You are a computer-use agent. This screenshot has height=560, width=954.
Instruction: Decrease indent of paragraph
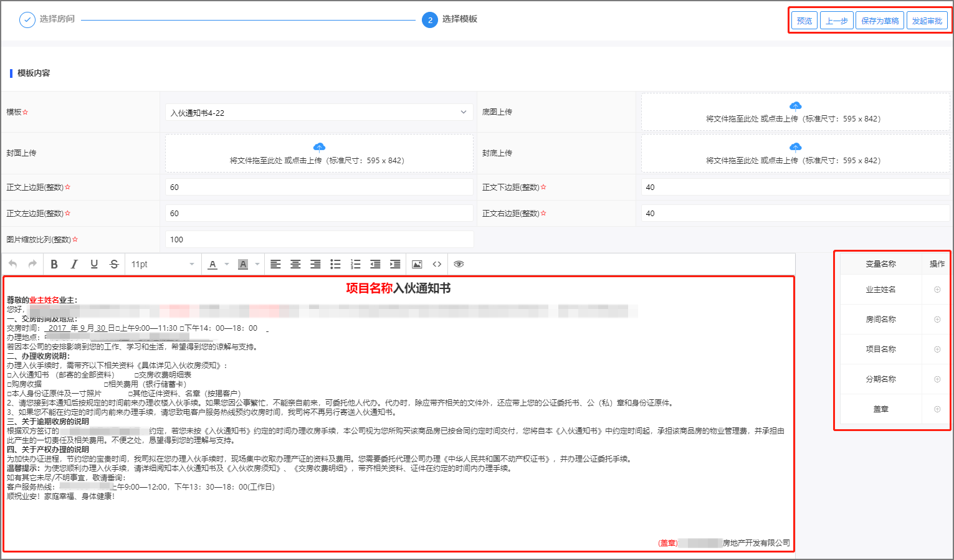click(x=375, y=264)
